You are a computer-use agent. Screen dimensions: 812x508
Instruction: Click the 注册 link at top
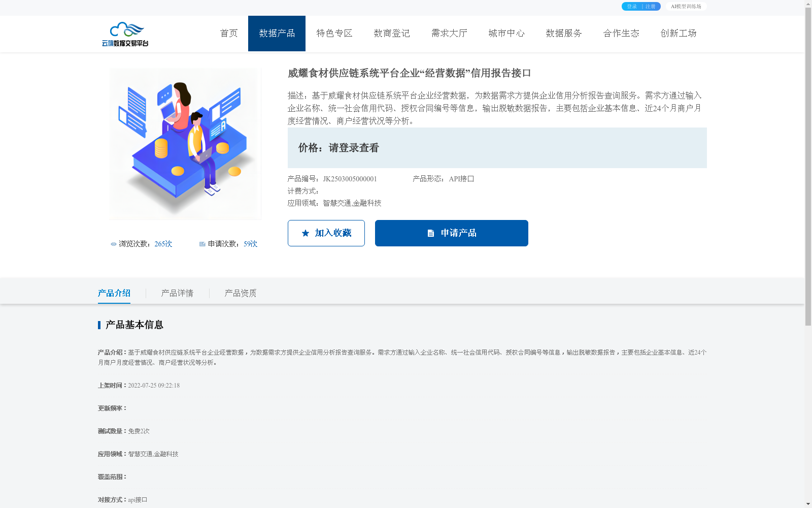tap(651, 7)
